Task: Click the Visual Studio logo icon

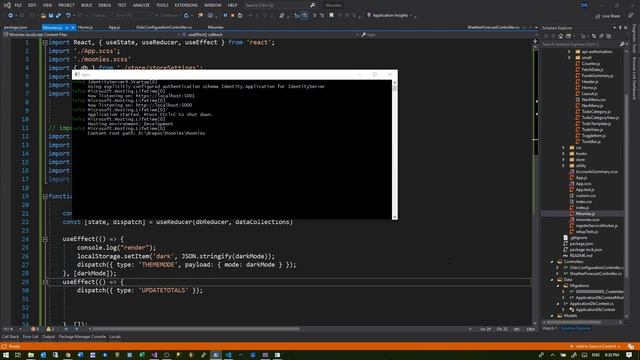Action: click(x=7, y=5)
